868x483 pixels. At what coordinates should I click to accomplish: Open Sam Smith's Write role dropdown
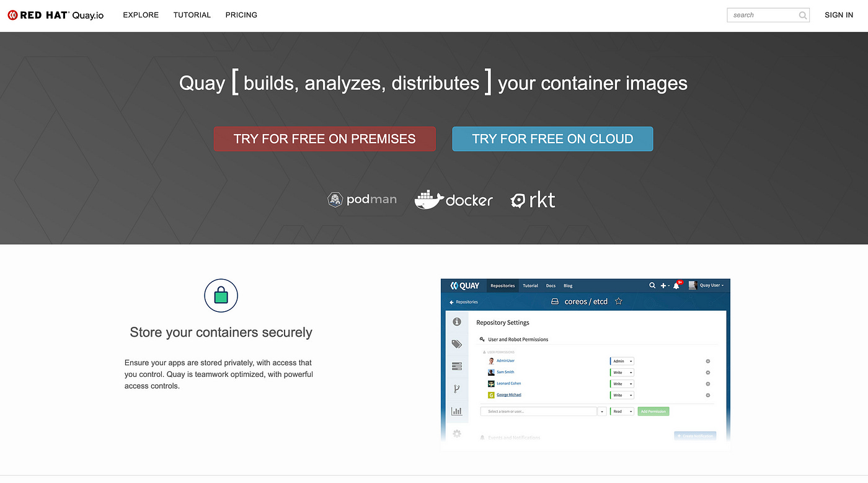pos(622,373)
